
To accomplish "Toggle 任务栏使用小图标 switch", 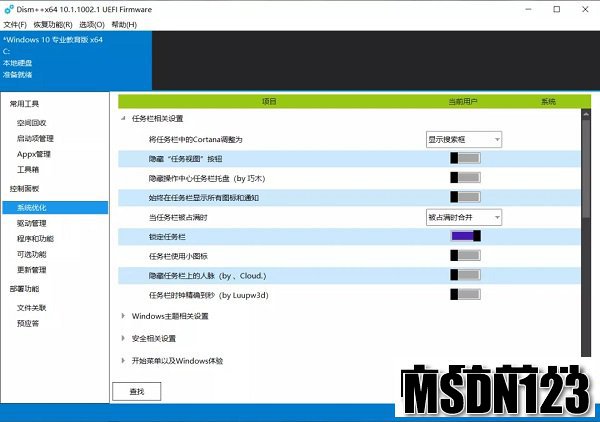I will coord(465,256).
